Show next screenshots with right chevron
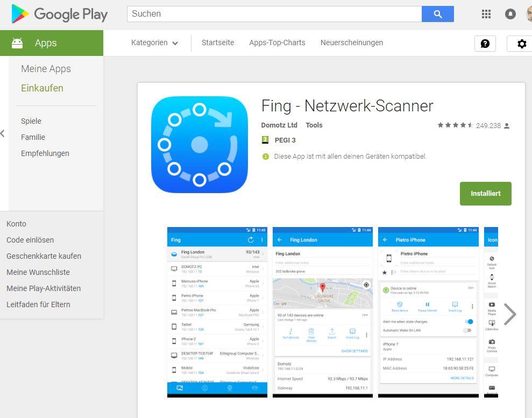Image resolution: width=532 pixels, height=418 pixels. [510, 314]
